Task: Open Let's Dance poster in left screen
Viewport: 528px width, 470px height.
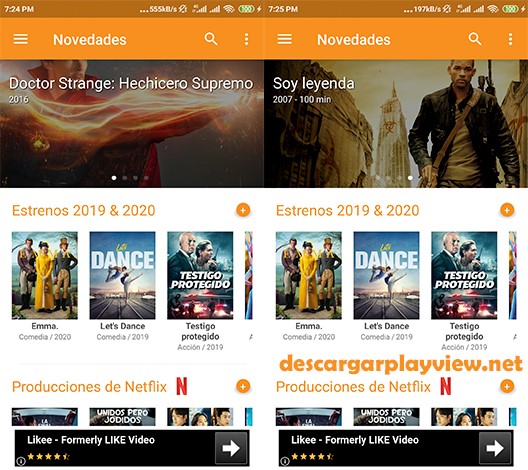Action: click(123, 275)
